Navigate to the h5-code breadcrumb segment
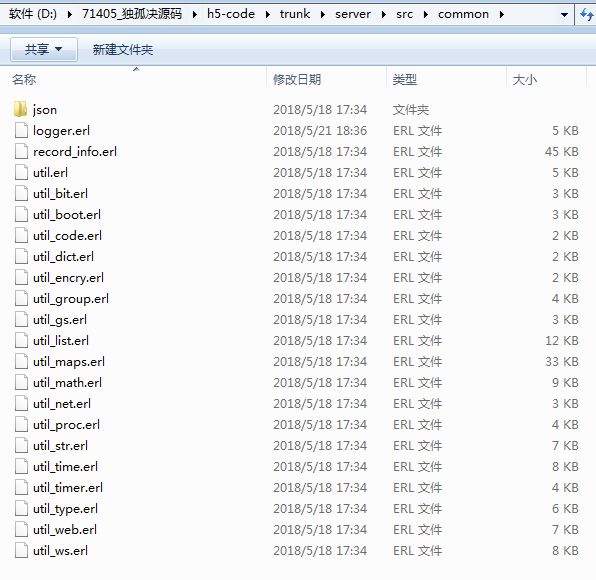Screen dimensions: 596x580 231,14
